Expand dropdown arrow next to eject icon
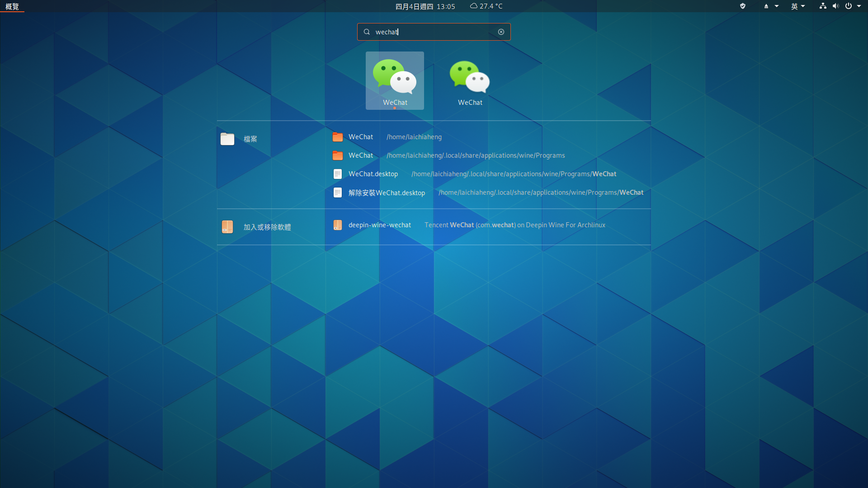The image size is (868, 488). click(x=777, y=6)
